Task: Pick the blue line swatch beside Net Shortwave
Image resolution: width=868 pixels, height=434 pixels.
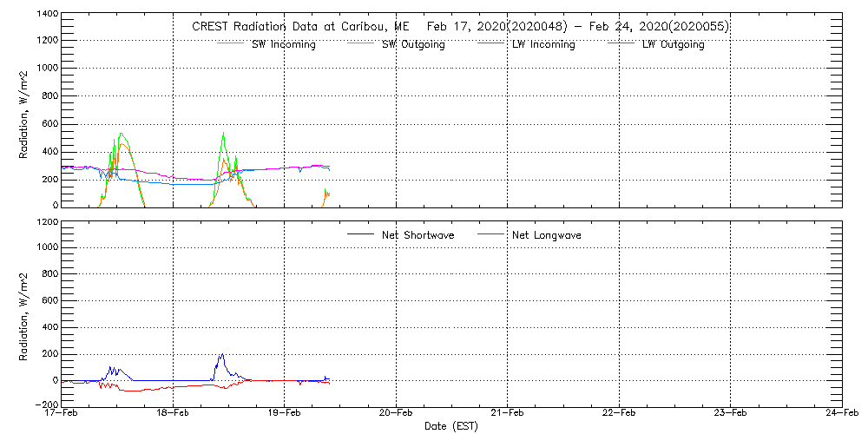Action: 359,234
